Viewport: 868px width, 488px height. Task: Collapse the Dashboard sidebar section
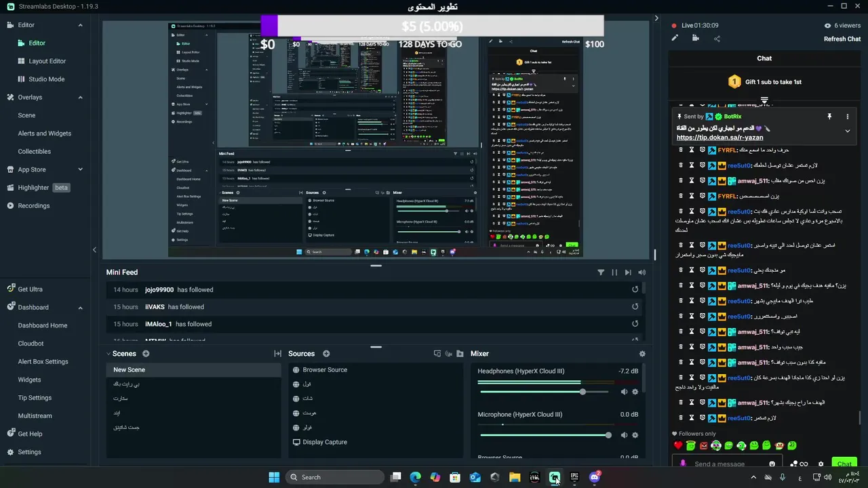80,308
